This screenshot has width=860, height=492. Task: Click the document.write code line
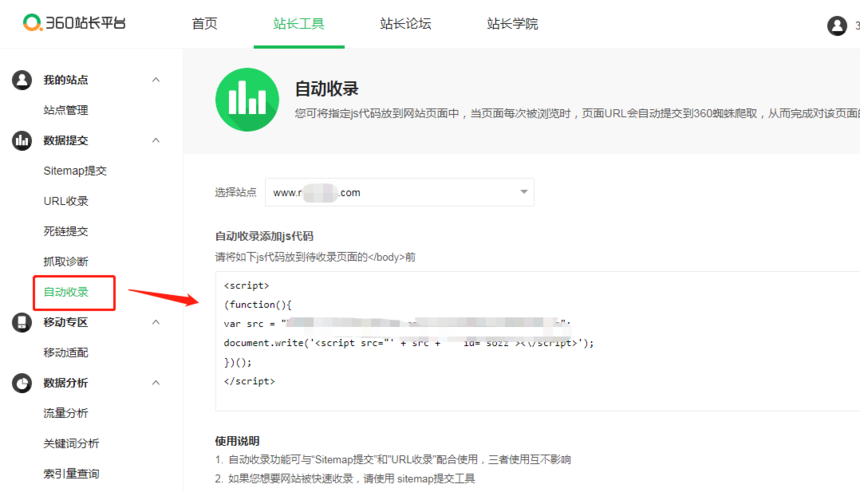(x=409, y=343)
